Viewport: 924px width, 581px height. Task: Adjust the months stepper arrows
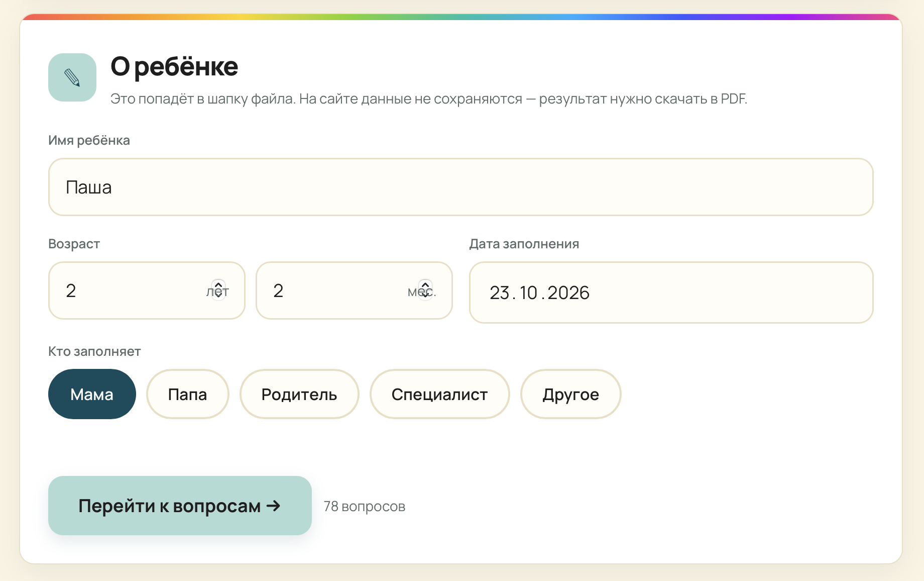click(x=425, y=289)
